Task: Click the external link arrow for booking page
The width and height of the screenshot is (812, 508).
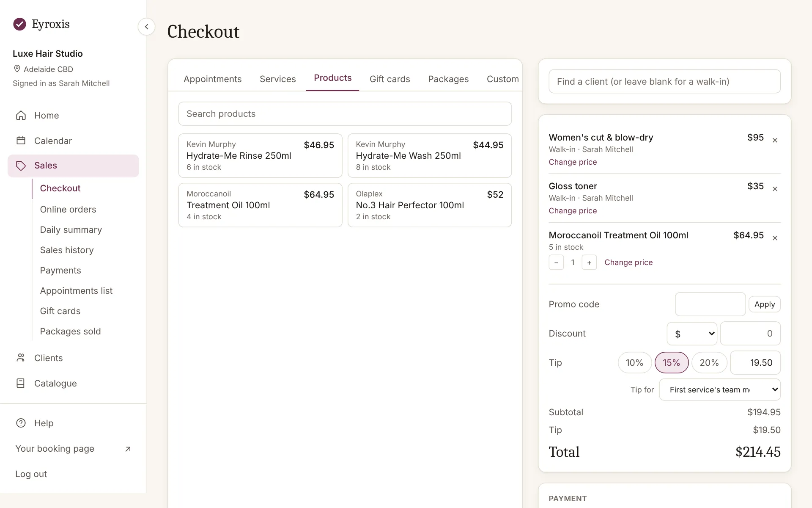Action: tap(128, 449)
